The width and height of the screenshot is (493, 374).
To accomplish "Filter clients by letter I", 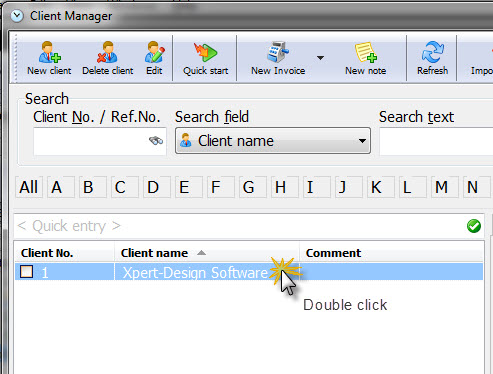I will click(x=317, y=187).
